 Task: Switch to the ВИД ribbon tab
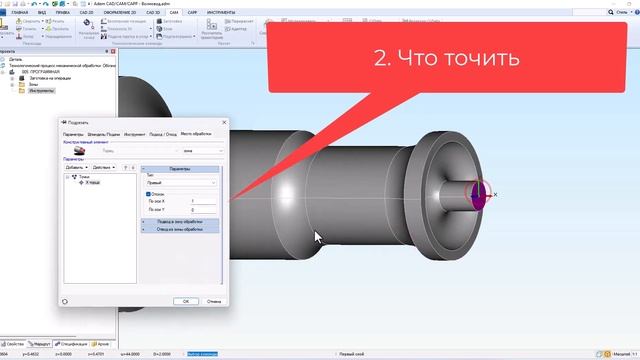42,13
